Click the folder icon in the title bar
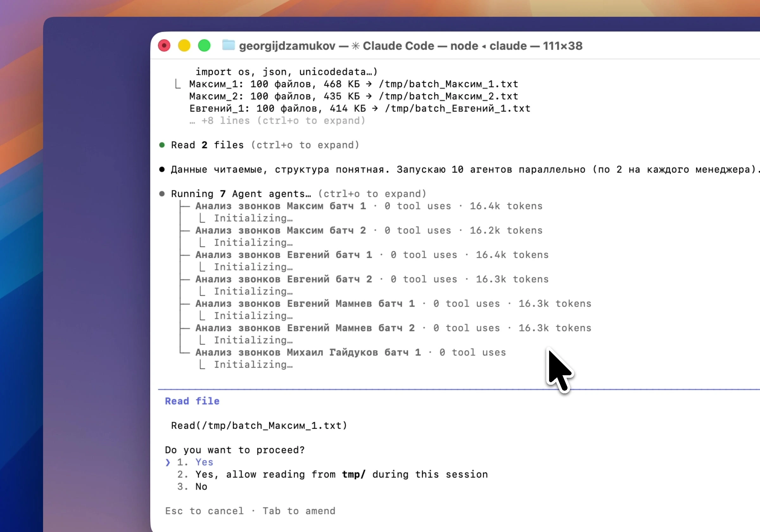This screenshot has width=760, height=532. tap(228, 45)
